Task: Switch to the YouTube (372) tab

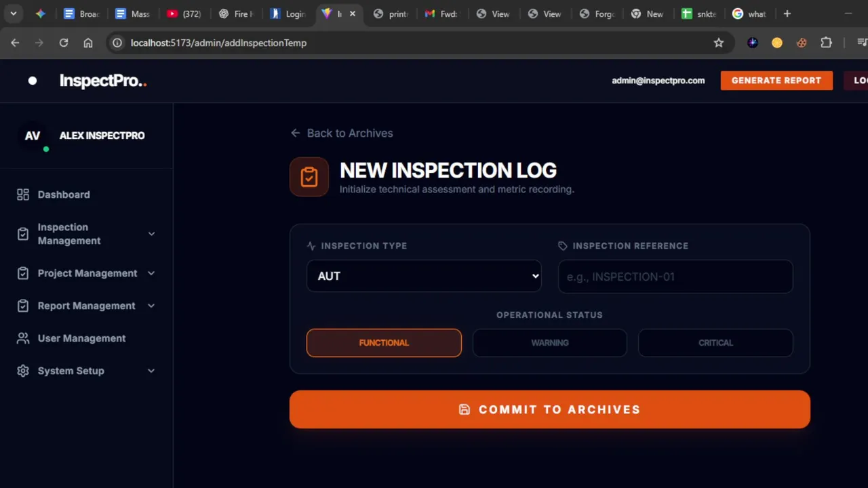Action: point(184,14)
